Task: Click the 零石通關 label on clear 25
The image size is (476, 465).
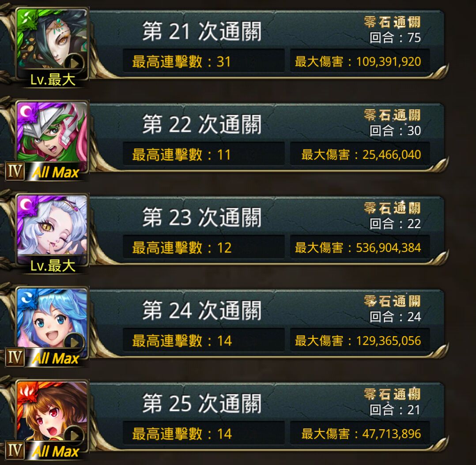Action: pos(392,394)
